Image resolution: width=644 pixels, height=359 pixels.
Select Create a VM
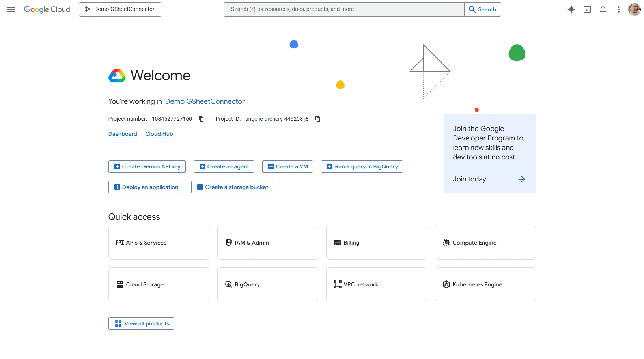(x=287, y=166)
